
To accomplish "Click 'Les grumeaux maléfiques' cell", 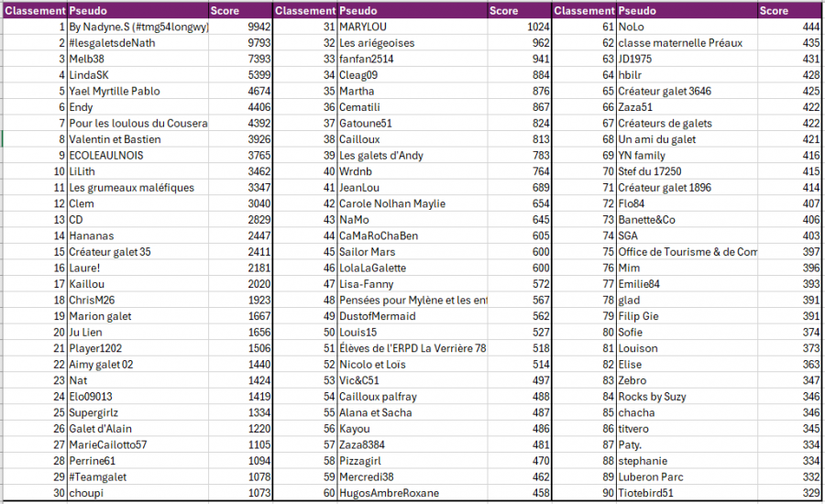I will [x=137, y=188].
